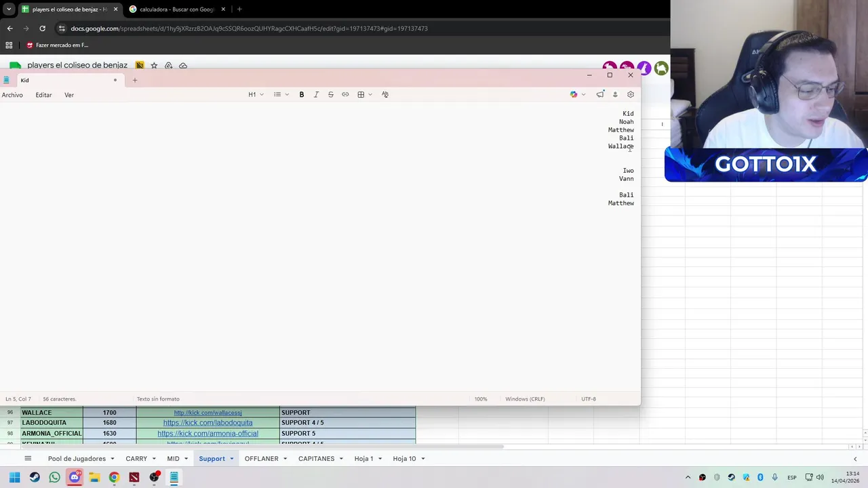
Task: Open the kick.com/armonia-official link
Action: click(x=208, y=434)
